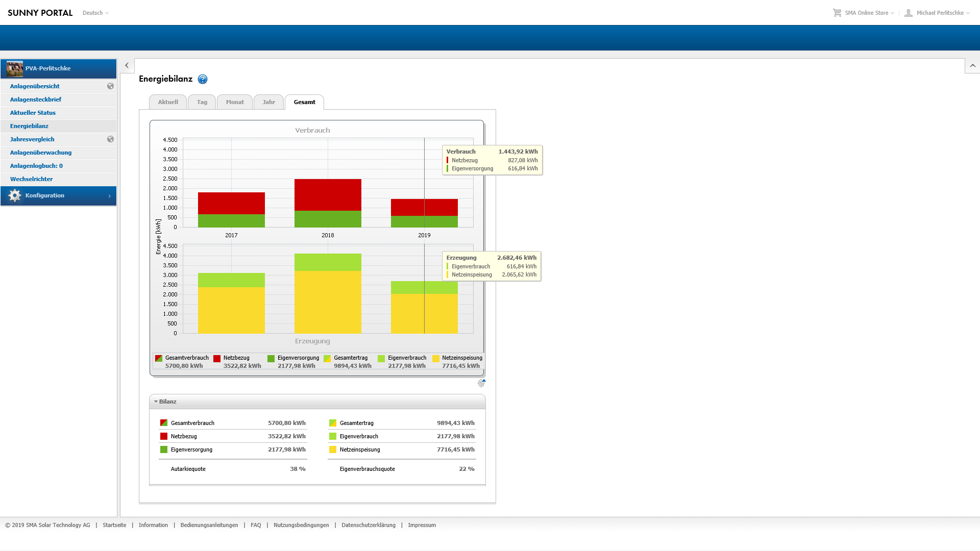Open the Deutsch language dropdown
The width and height of the screenshot is (980, 551).
[x=95, y=13]
